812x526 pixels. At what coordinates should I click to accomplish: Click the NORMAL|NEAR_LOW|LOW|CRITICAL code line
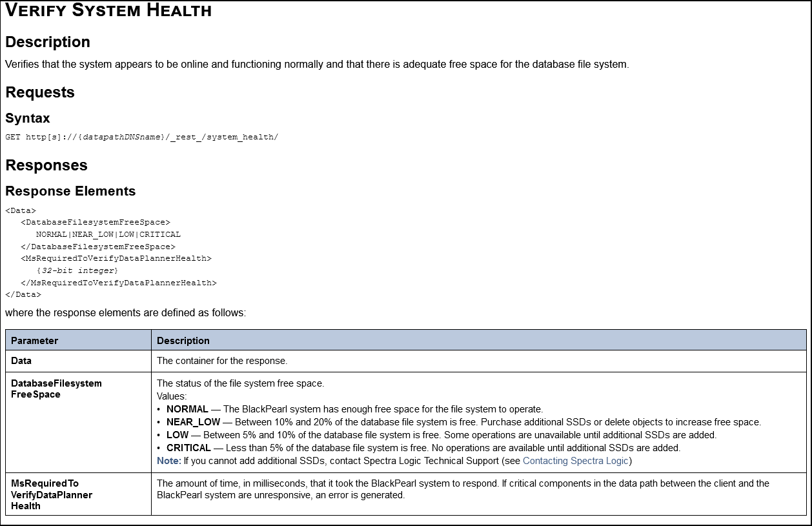108,234
